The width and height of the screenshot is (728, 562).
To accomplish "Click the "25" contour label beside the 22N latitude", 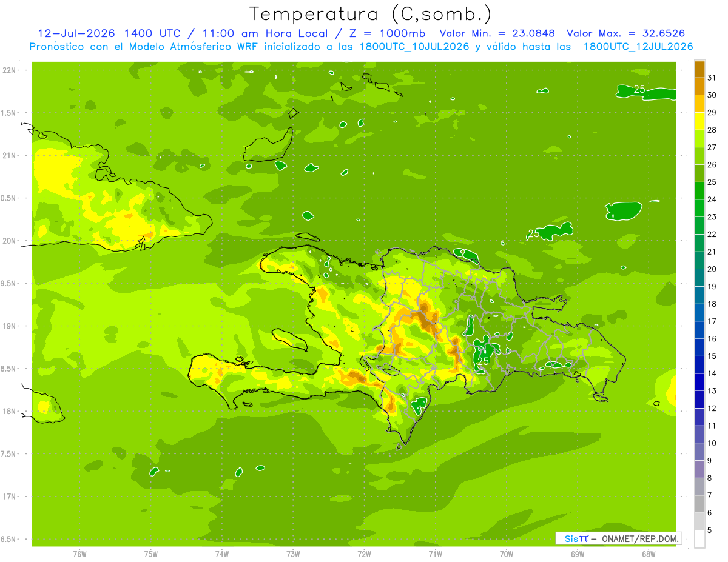I will tap(639, 89).
